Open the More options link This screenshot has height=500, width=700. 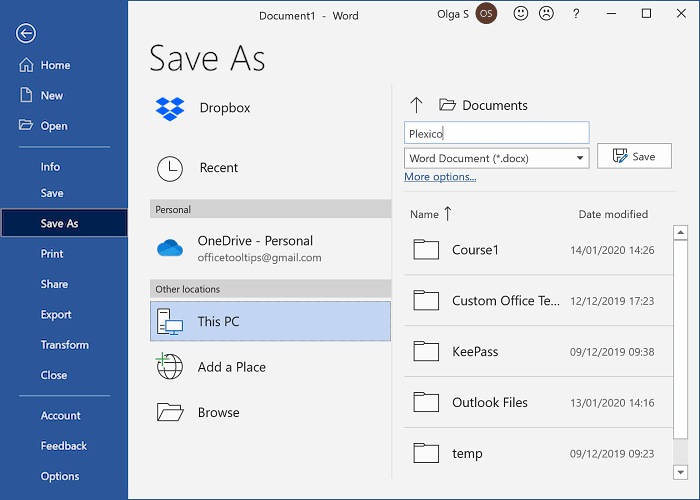click(x=440, y=177)
